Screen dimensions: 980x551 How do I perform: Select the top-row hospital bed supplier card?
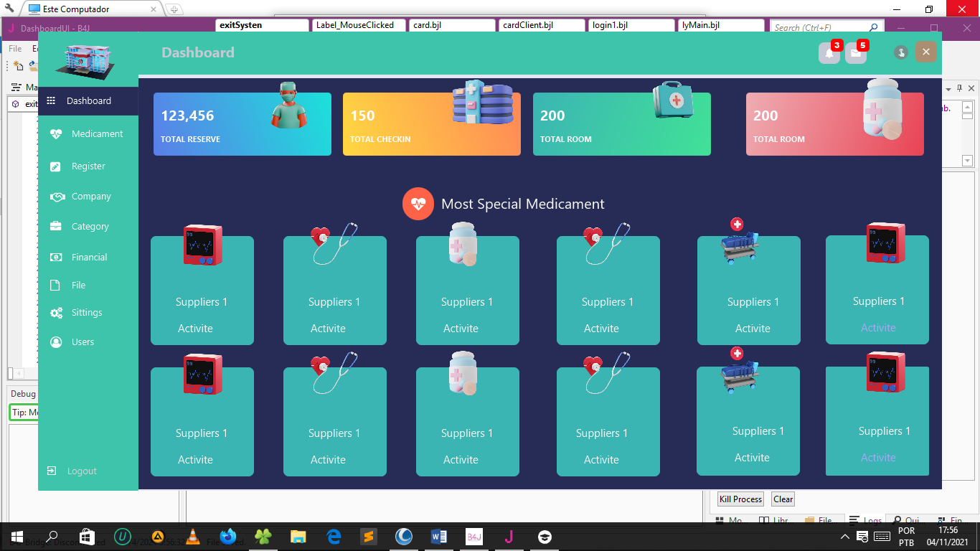[749, 291]
